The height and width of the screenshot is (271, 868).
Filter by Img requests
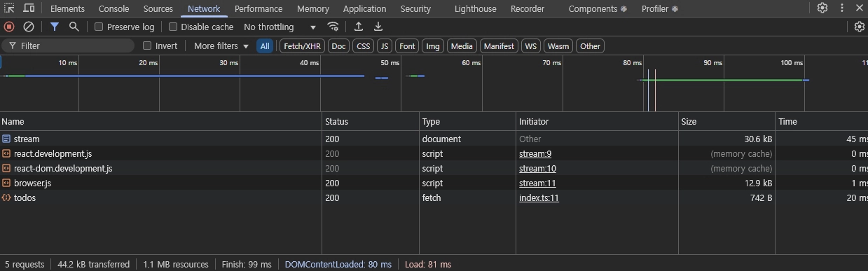coord(433,46)
